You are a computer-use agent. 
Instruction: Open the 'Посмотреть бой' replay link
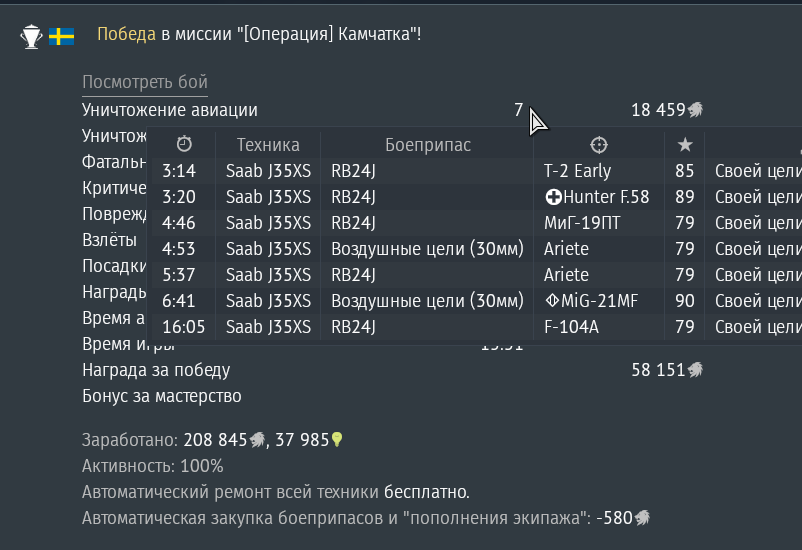point(145,82)
